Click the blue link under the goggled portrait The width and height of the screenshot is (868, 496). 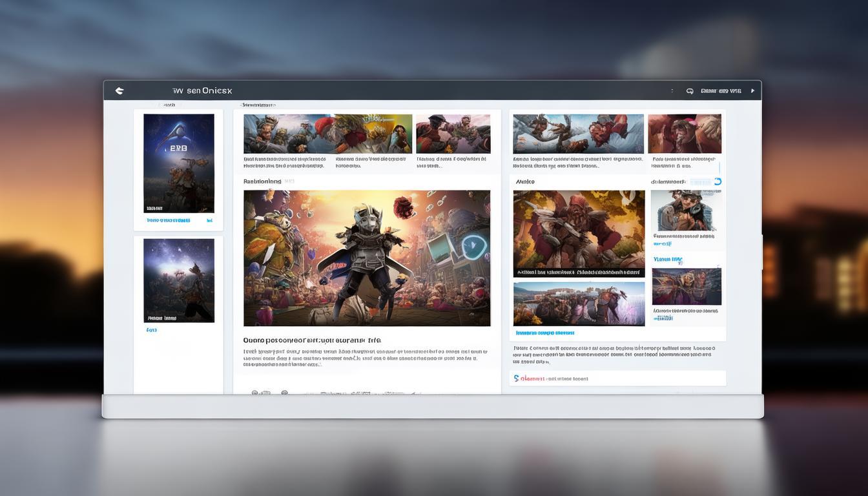pos(663,243)
